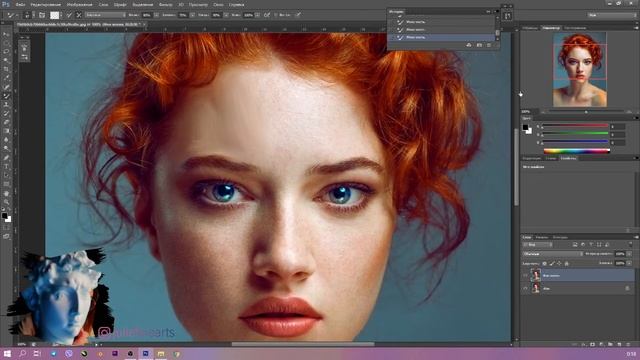Image resolution: width=640 pixels, height=360 pixels.
Task: Open the Изображение menu
Action: pos(79,4)
